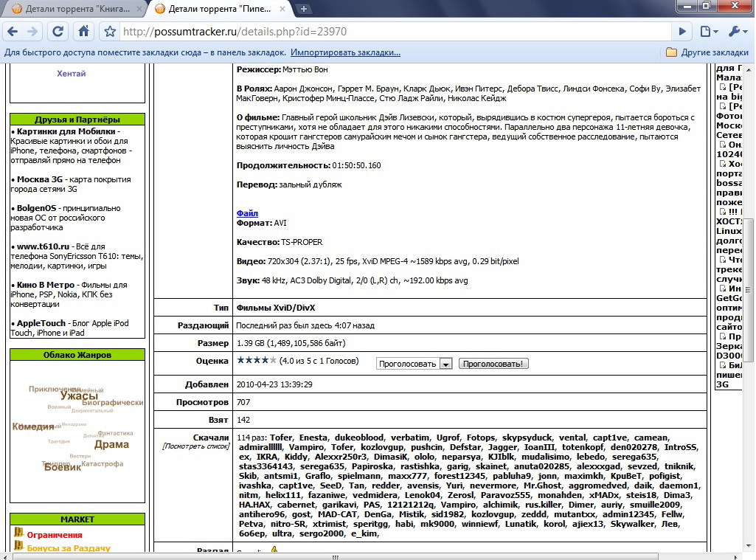Open user "Mr.Ghost" profile
The image size is (756, 560).
(x=542, y=485)
